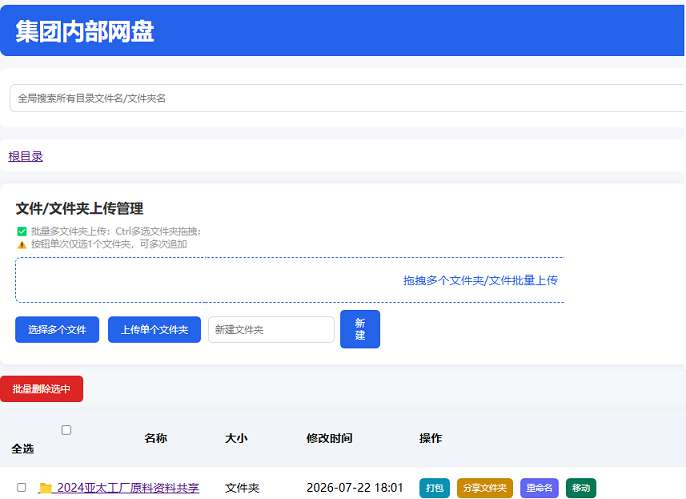Open the 2024亚太工厂原料资料共享 folder link
The image size is (686, 499).
coord(128,487)
